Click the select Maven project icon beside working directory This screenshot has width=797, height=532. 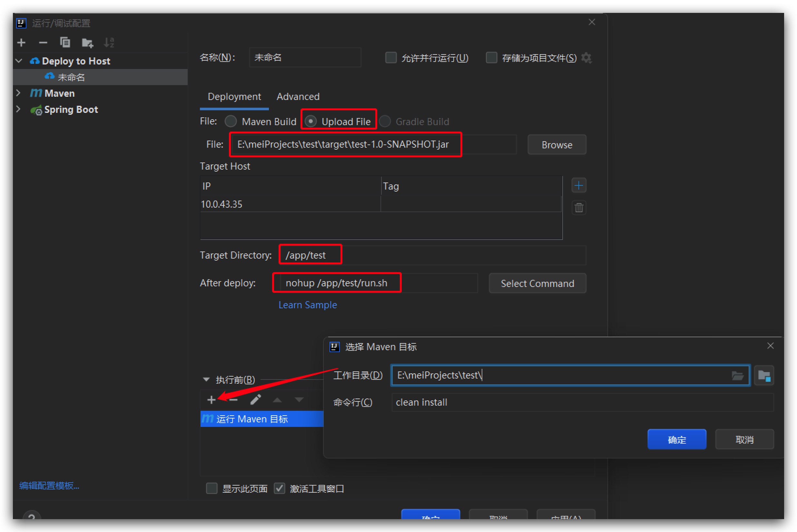click(x=764, y=376)
